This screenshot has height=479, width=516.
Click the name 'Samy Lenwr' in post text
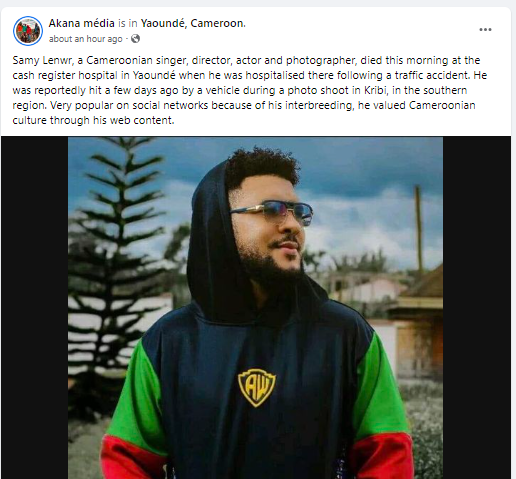tap(42, 60)
